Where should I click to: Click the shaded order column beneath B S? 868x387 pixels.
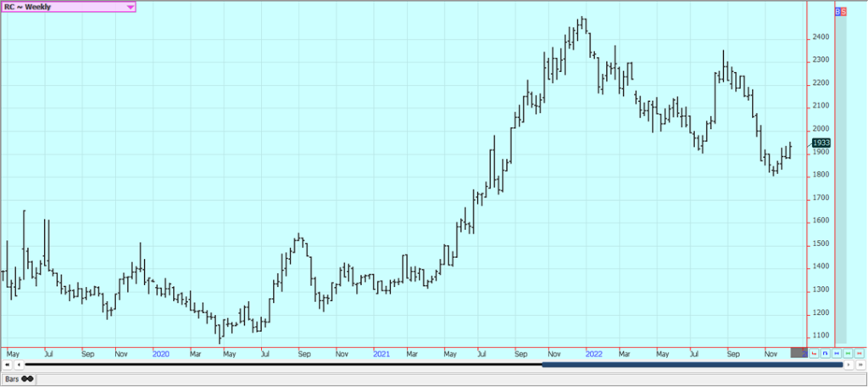(841, 179)
